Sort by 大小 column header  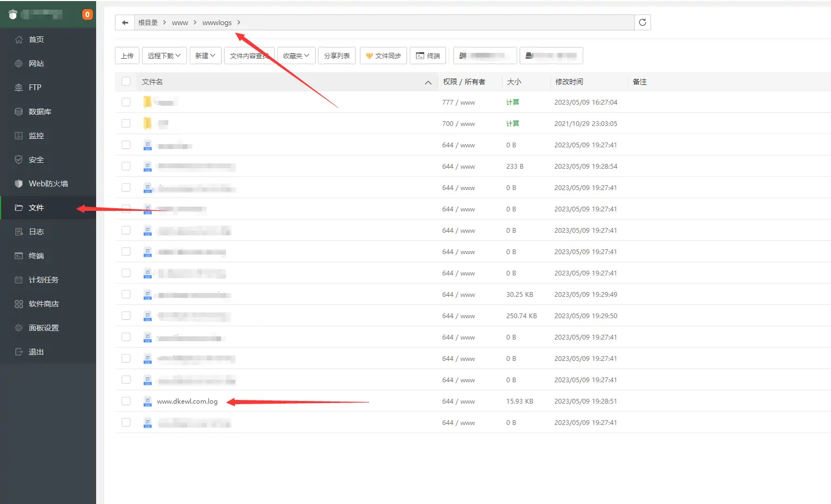coord(514,82)
